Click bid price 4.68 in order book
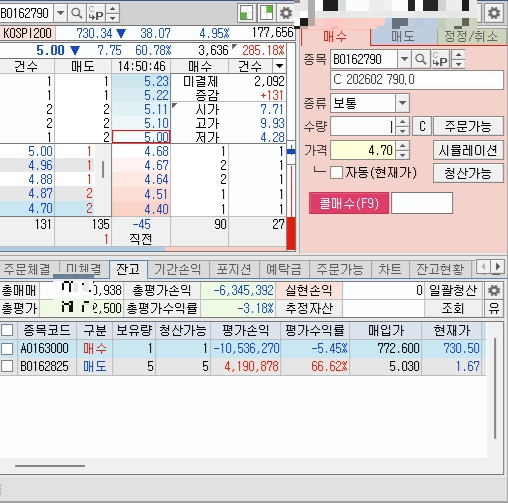This screenshot has height=503, width=508. (141, 151)
